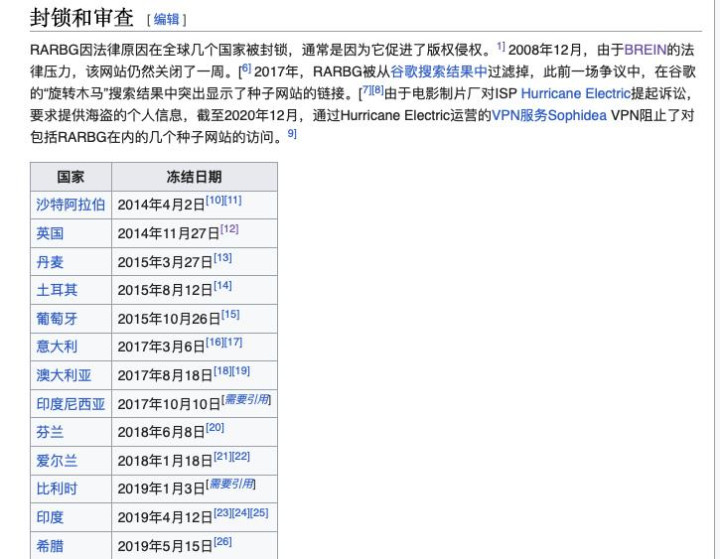Open the 葡萄牙 country link
Screen dimensions: 720x559
pyautogui.click(x=56, y=319)
